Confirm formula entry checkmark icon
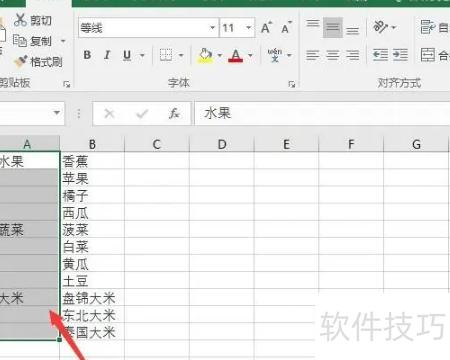This screenshot has width=450, height=360. [142, 114]
